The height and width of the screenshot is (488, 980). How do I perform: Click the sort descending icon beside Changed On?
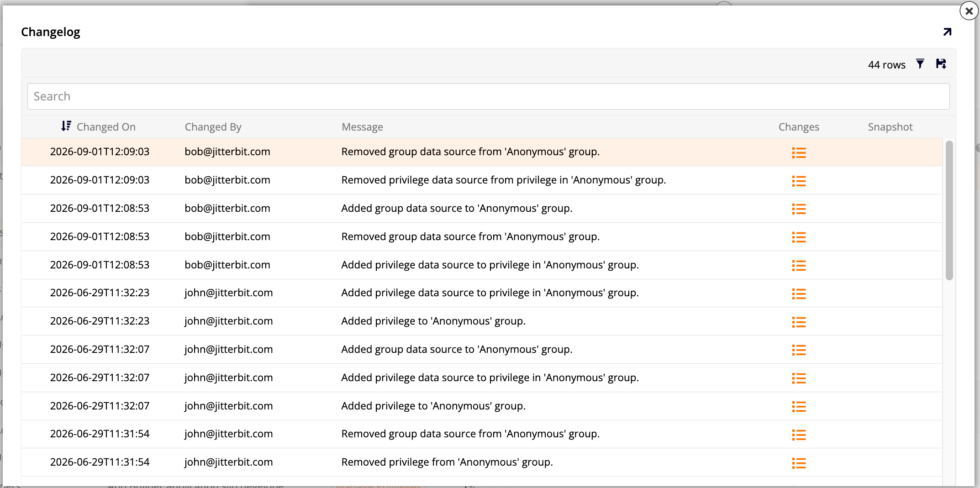(66, 126)
